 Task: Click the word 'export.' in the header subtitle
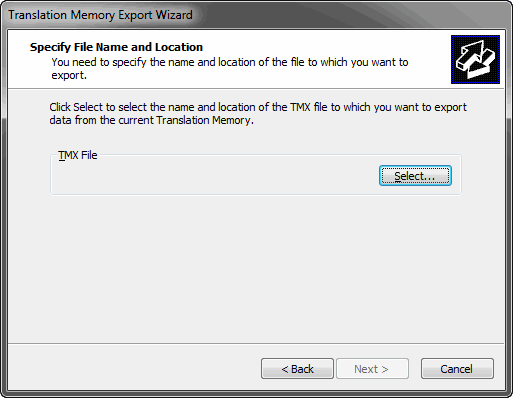(x=69, y=76)
